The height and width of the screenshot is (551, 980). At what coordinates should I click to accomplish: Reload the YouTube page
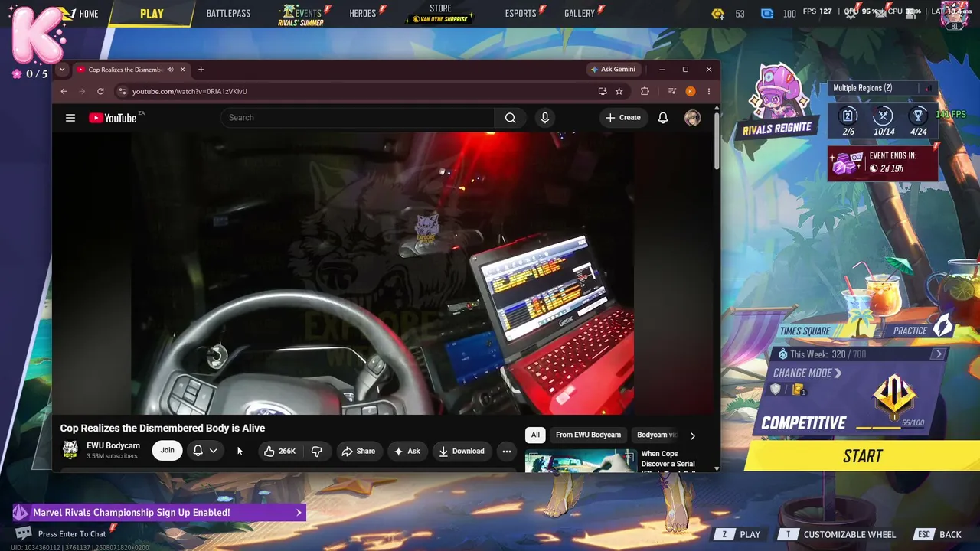[x=100, y=91]
